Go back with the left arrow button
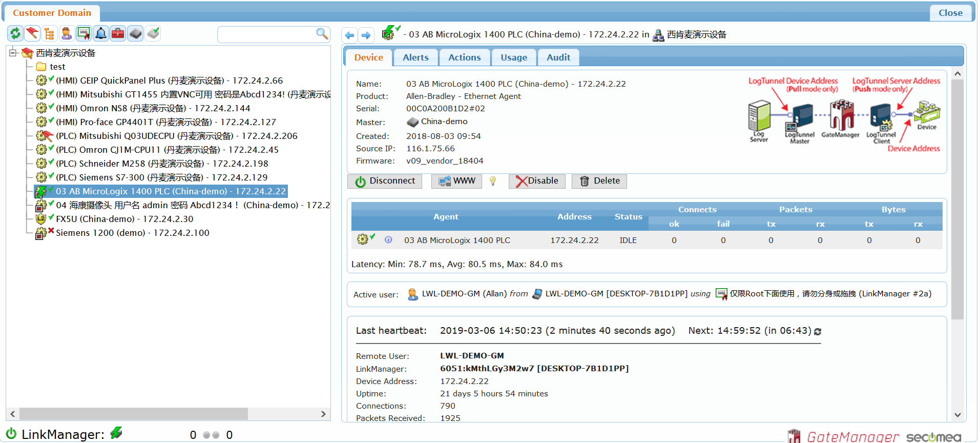Viewport: 980px width, 443px height. tap(349, 35)
